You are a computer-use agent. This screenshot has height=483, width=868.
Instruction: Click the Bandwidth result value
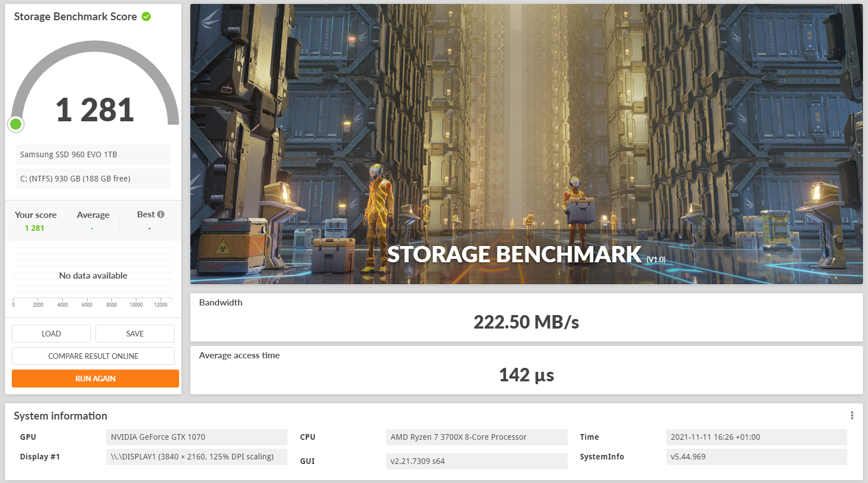[x=526, y=322]
